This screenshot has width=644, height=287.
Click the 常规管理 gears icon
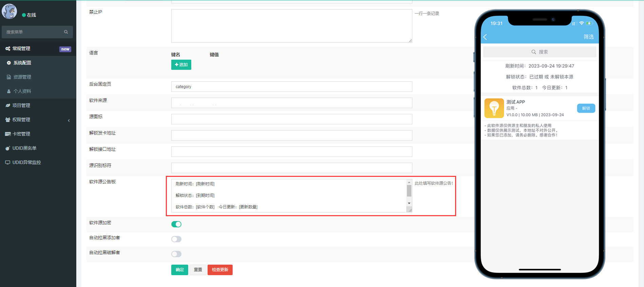(x=8, y=49)
